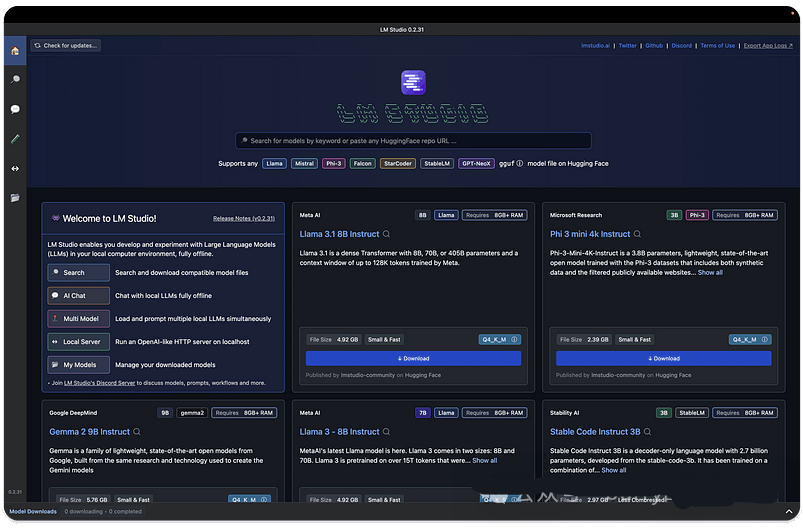
Task: Open the Local Server arrows sidebar icon
Action: pyautogui.click(x=15, y=168)
